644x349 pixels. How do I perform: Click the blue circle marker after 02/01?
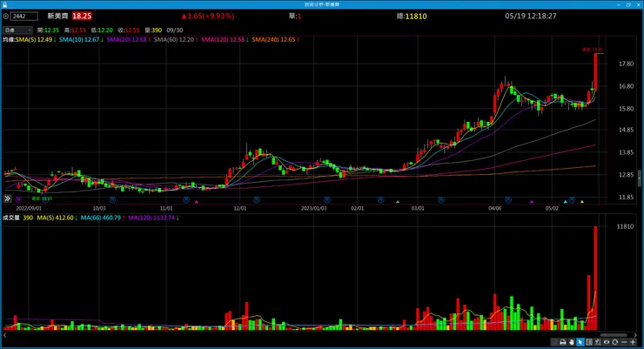(x=380, y=200)
